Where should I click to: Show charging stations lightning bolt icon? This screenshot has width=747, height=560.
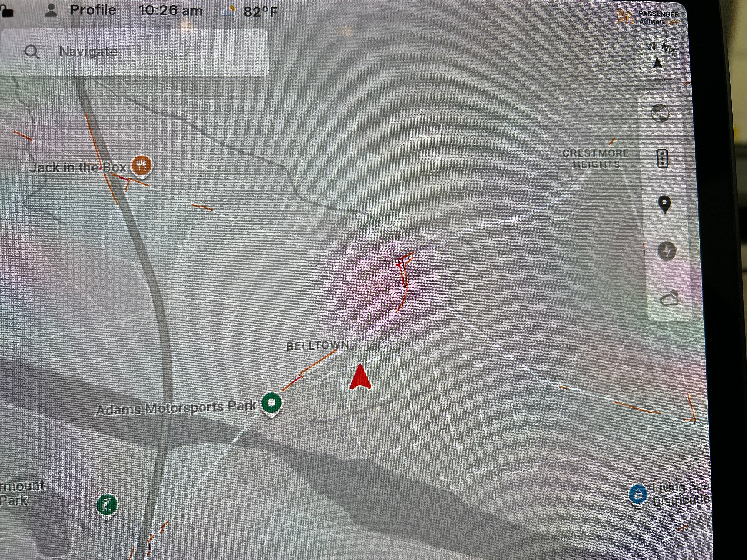667,251
